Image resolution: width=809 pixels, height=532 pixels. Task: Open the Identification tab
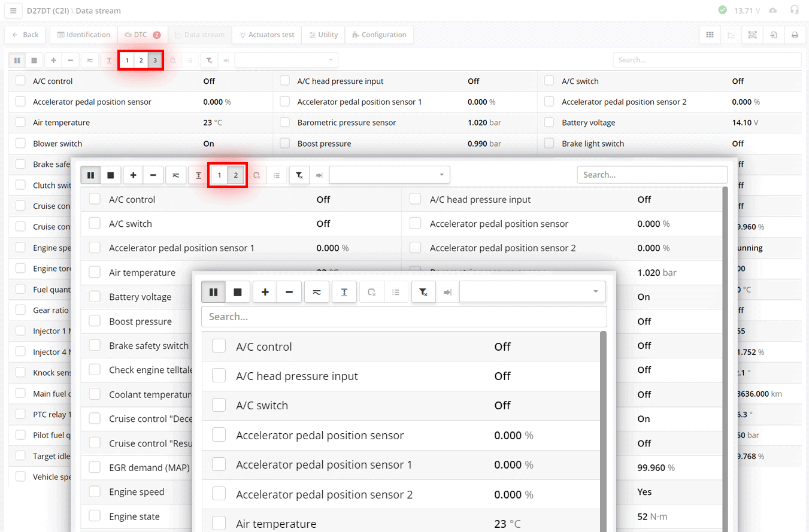pyautogui.click(x=83, y=35)
